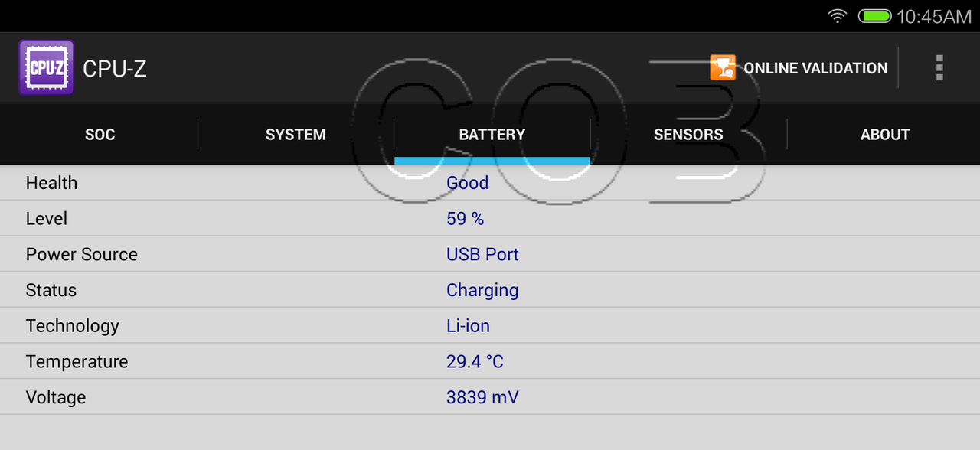Switch to the SOC tab
This screenshot has width=980, height=450.
point(100,135)
